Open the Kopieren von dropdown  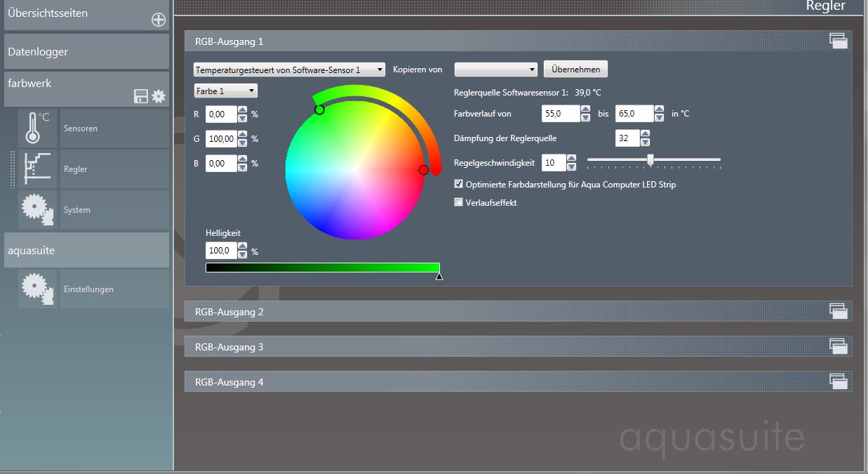coord(495,70)
